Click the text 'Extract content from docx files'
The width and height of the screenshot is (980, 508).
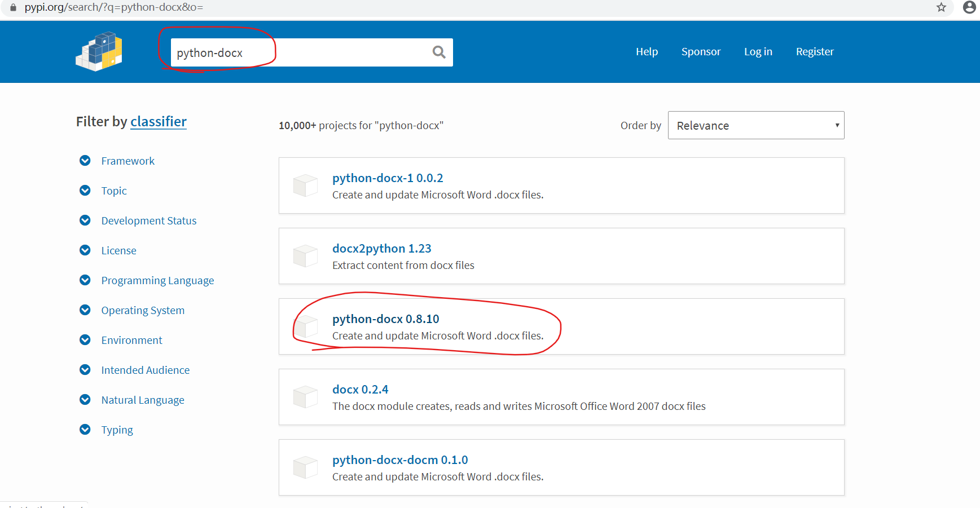coord(403,265)
